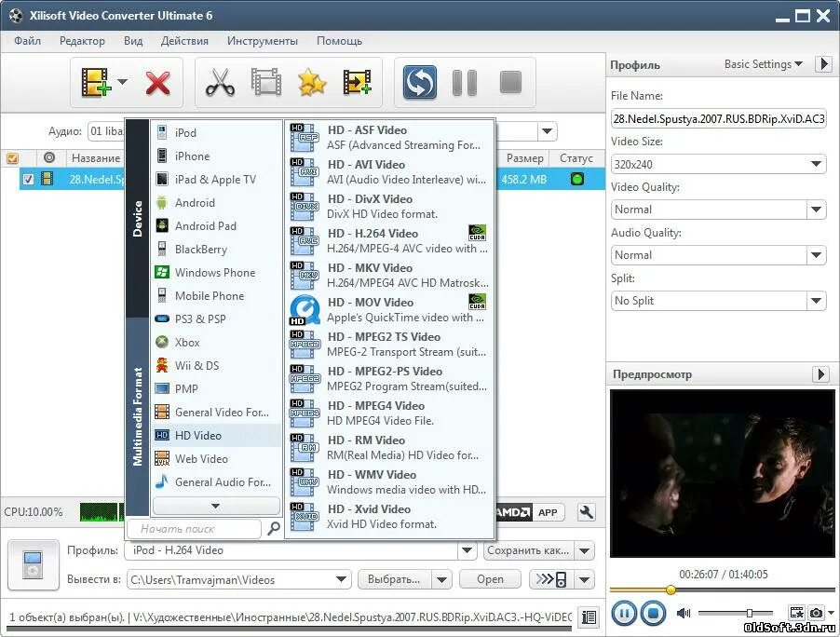Start conversion with blue Convert button
840x637 pixels.
coord(419,82)
